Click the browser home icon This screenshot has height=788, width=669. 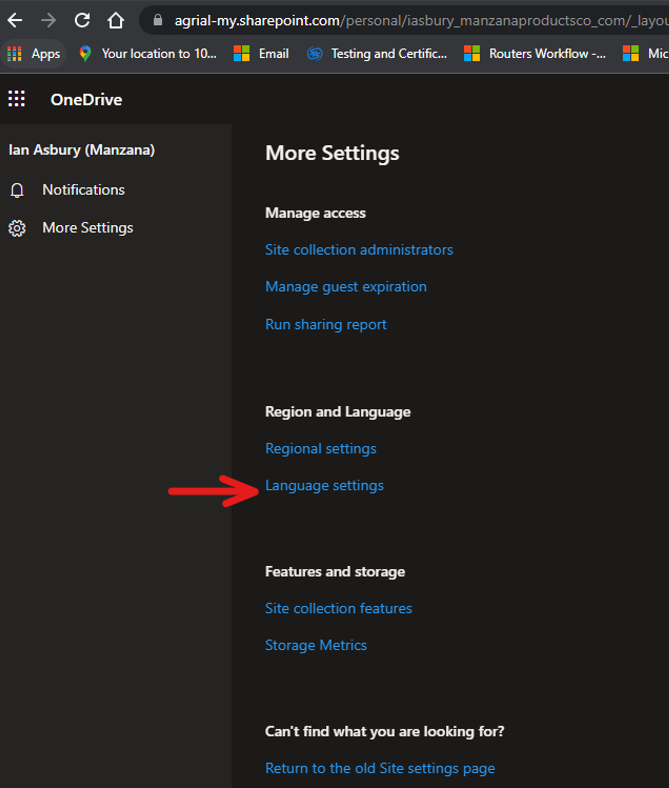pyautogui.click(x=116, y=21)
